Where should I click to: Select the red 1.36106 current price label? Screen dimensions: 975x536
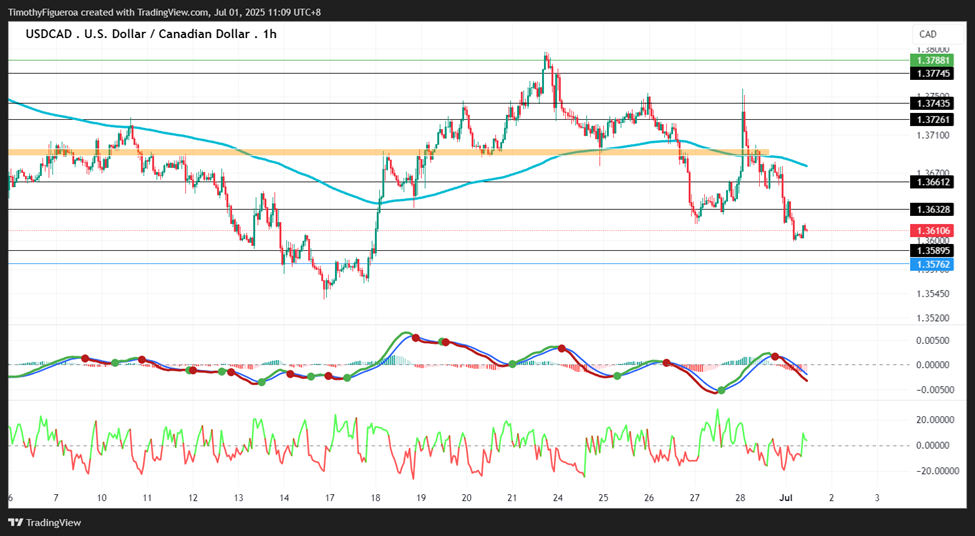pyautogui.click(x=931, y=231)
